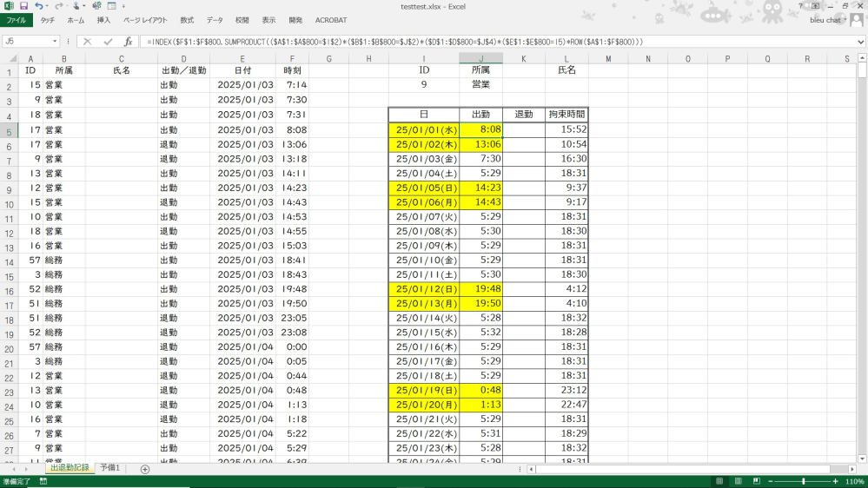The image size is (868, 488).
Task: Open the ファイル tab
Action: click(x=17, y=20)
